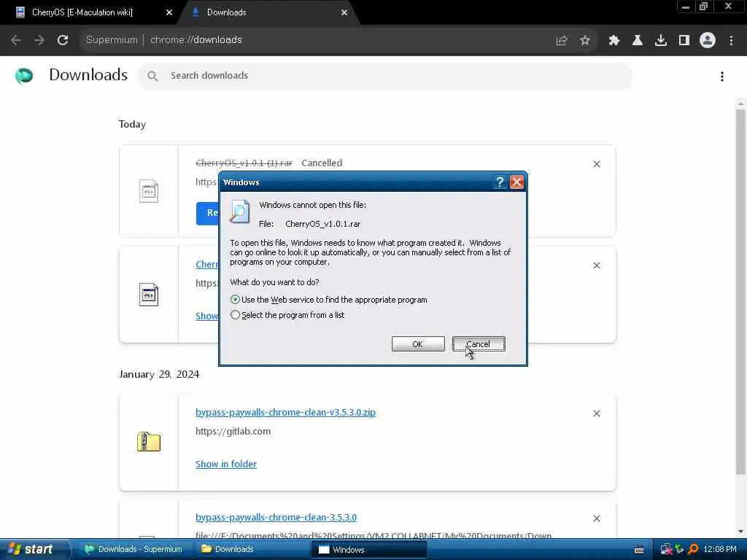Click the CherryOS_v1.0.1.rar file name in dialog

[322, 224]
